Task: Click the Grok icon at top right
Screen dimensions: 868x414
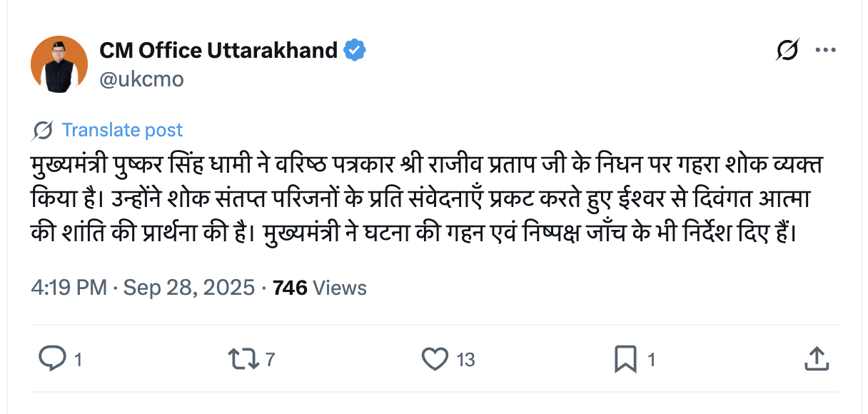Action: coord(787,51)
